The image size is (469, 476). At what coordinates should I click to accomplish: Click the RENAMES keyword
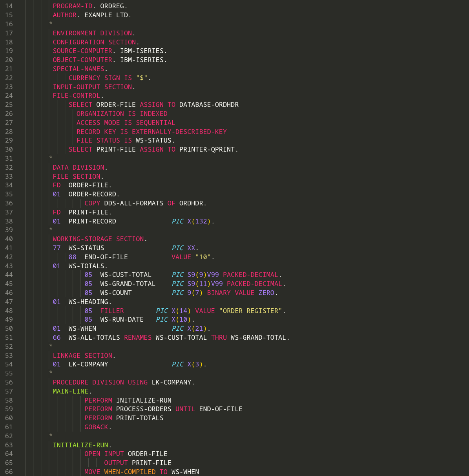point(138,338)
